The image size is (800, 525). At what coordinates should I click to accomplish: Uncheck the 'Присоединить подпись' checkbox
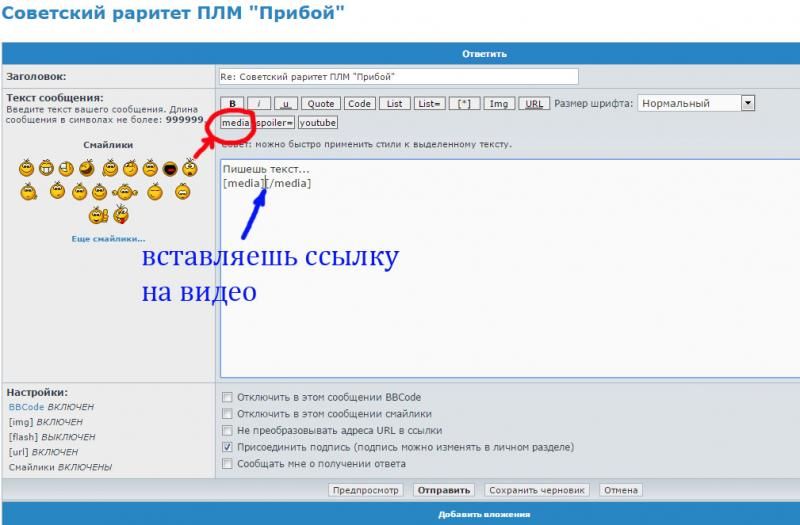(228, 447)
